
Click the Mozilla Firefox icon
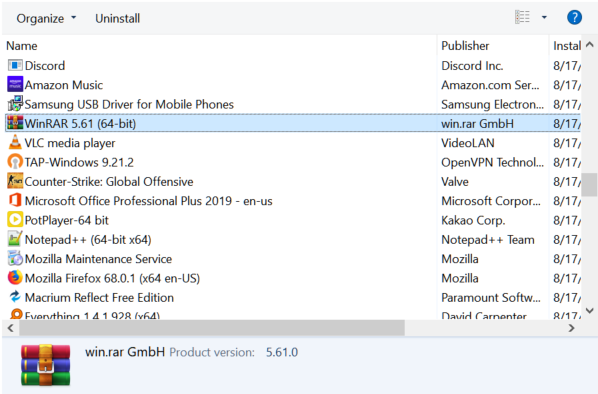[x=15, y=278]
